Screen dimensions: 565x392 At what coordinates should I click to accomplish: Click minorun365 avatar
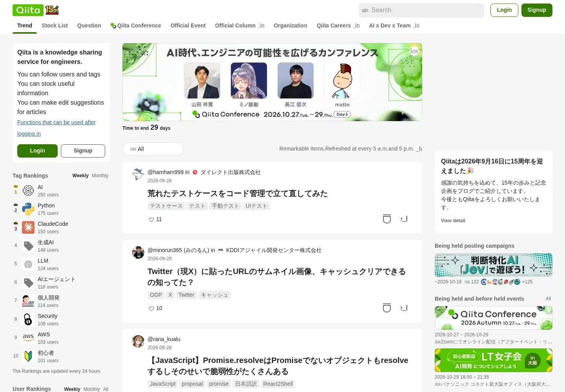click(x=138, y=252)
